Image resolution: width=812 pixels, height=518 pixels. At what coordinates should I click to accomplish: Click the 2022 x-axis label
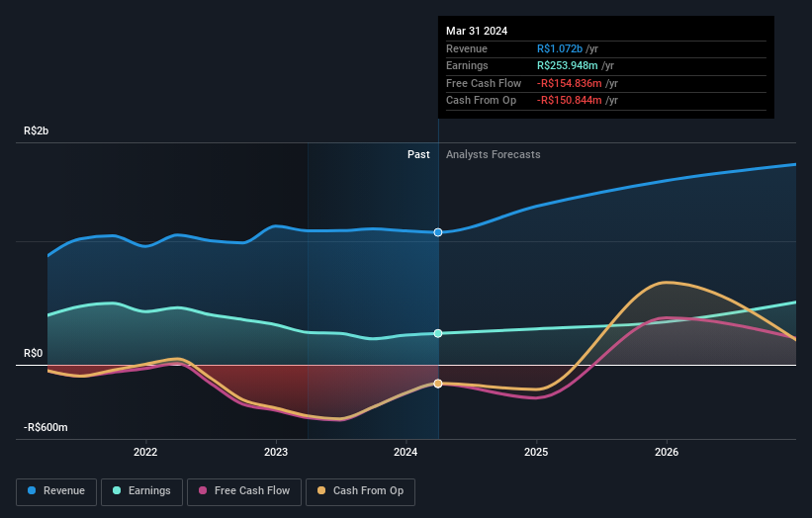click(145, 452)
